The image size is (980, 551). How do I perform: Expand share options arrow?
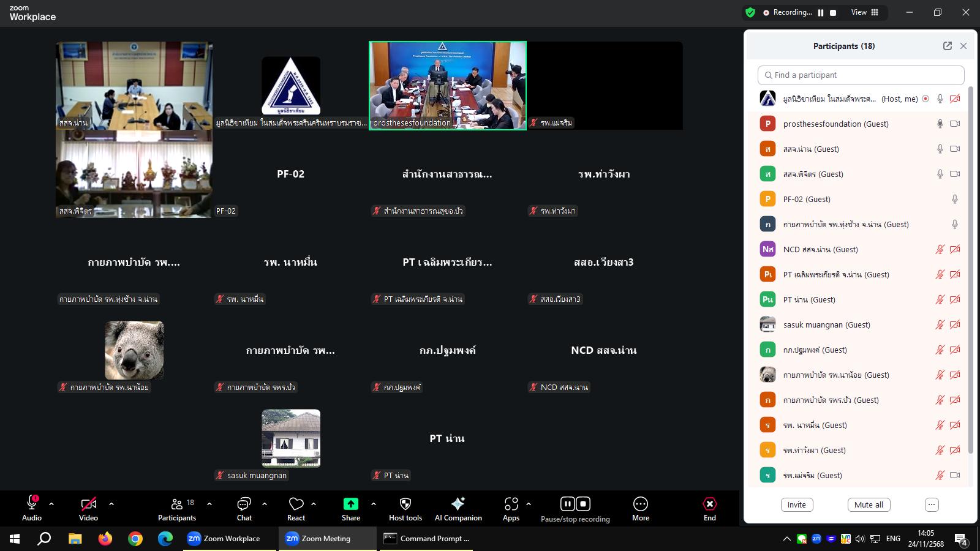pos(374,504)
